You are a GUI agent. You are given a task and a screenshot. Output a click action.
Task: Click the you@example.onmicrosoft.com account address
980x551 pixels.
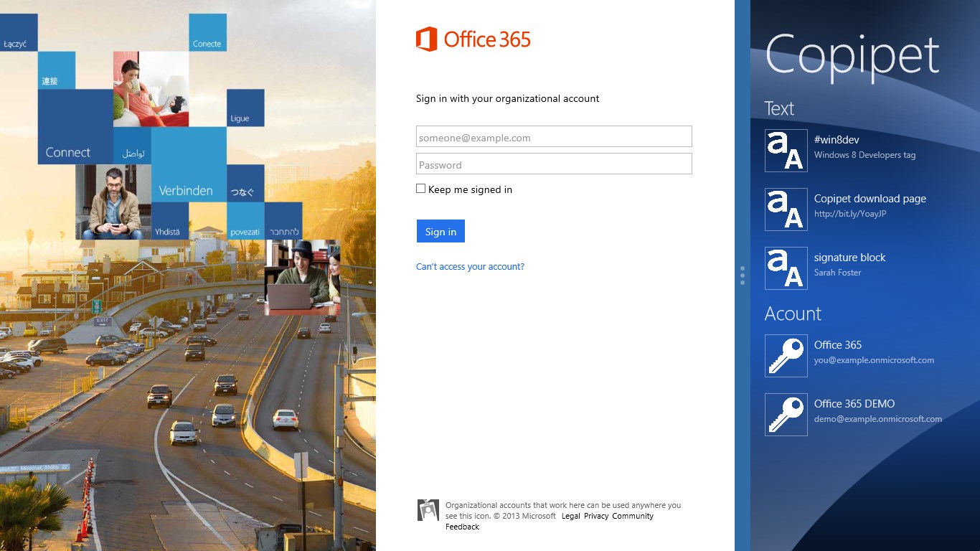click(874, 360)
